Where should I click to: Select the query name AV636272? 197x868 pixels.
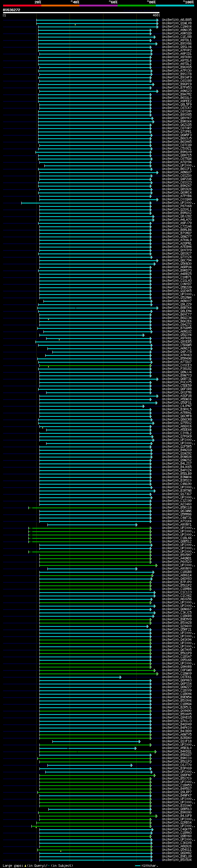point(11,10)
